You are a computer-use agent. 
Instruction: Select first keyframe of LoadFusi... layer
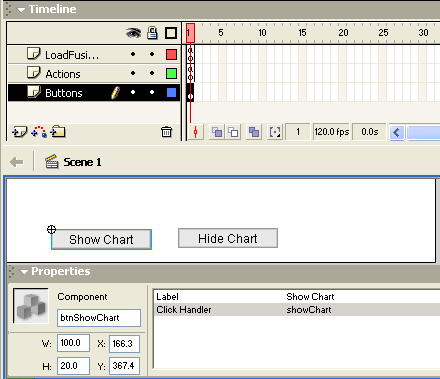[x=190, y=54]
